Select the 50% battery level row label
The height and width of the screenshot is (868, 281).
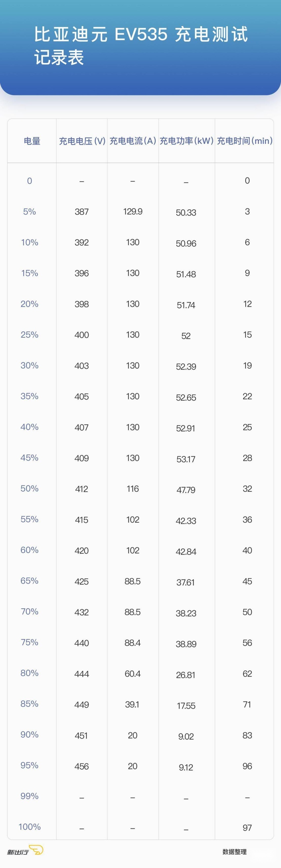coord(30,488)
